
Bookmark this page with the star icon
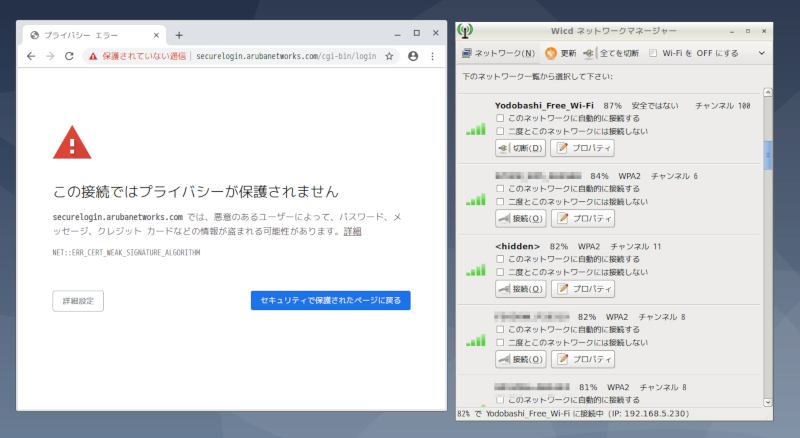pos(389,56)
